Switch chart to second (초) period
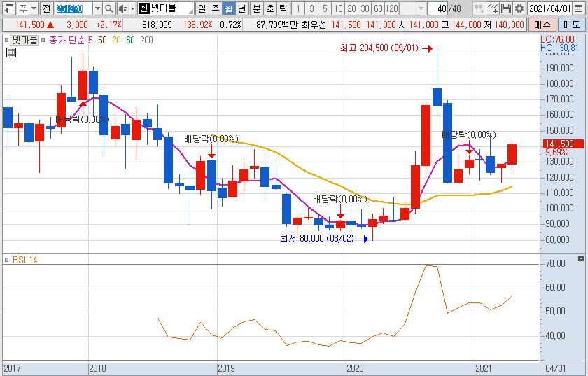 270,8
